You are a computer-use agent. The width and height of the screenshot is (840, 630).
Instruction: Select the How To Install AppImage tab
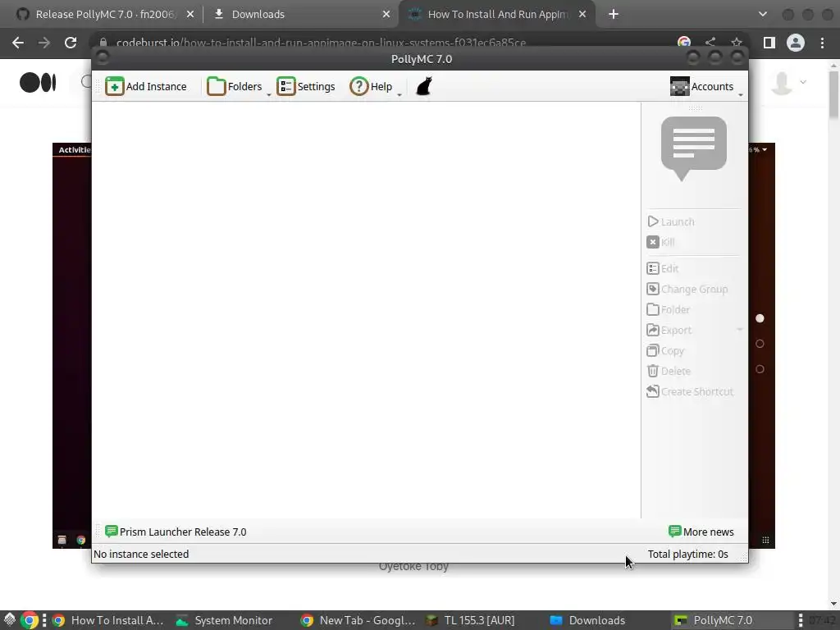pyautogui.click(x=498, y=14)
